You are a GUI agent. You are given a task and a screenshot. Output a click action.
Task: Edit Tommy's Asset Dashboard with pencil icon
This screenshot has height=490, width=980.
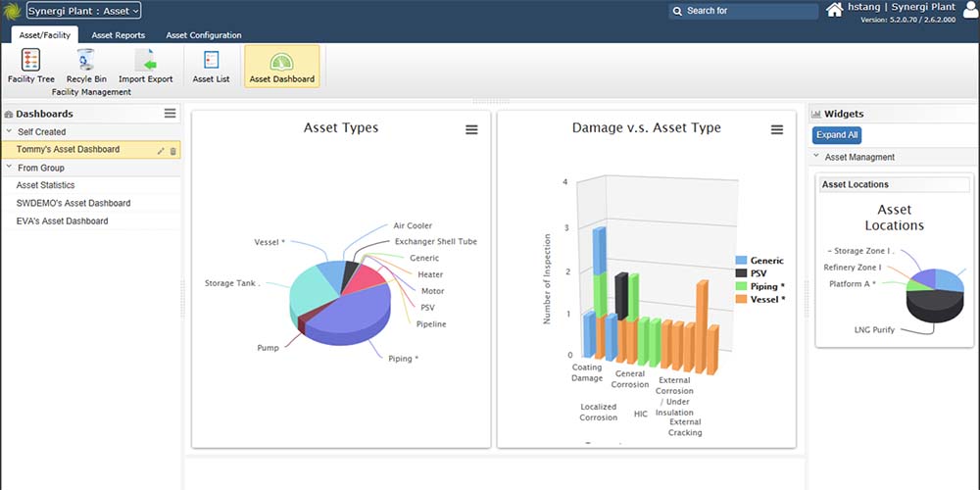(x=161, y=151)
